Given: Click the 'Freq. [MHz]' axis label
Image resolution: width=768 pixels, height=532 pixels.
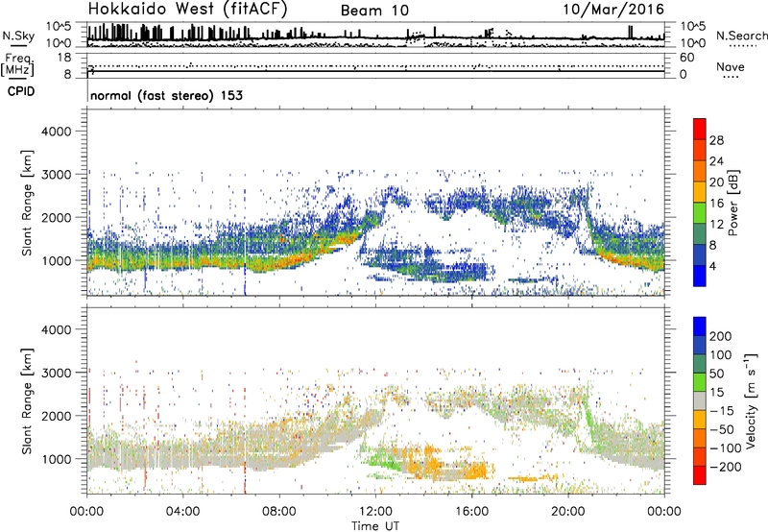Looking at the screenshot, I should coord(17,64).
